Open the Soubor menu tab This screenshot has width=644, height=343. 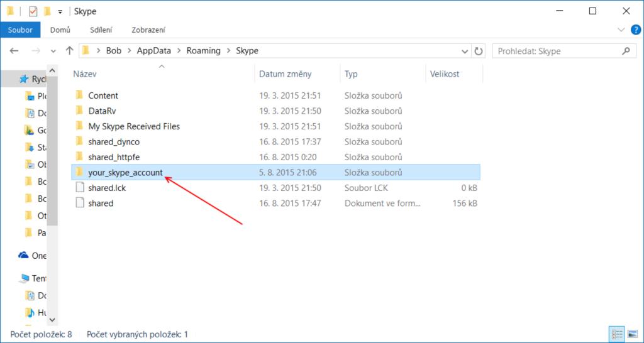[x=20, y=30]
